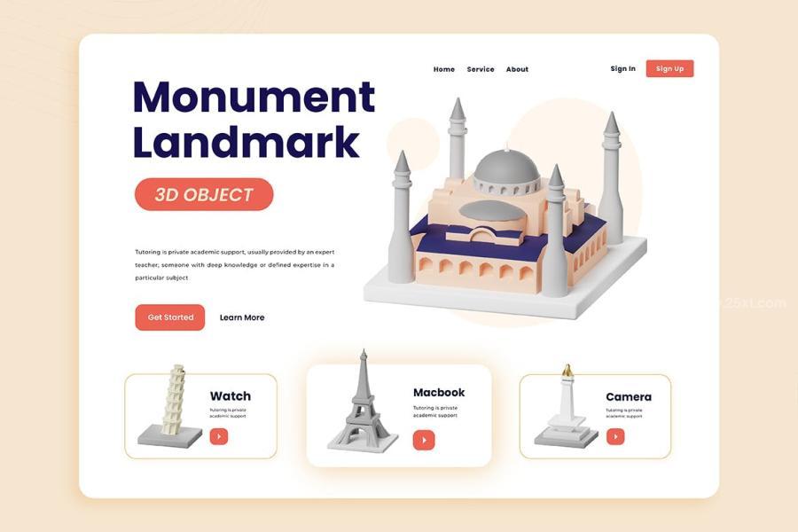This screenshot has width=798, height=532.
Task: Click the Sign Up button
Action: click(x=669, y=69)
